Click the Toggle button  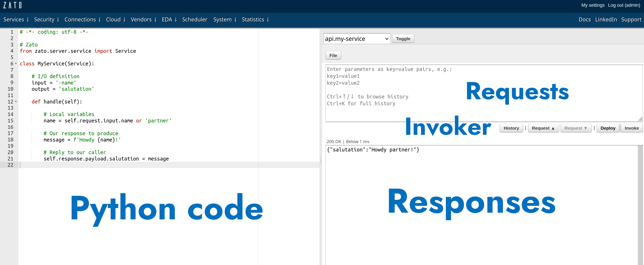(x=403, y=39)
